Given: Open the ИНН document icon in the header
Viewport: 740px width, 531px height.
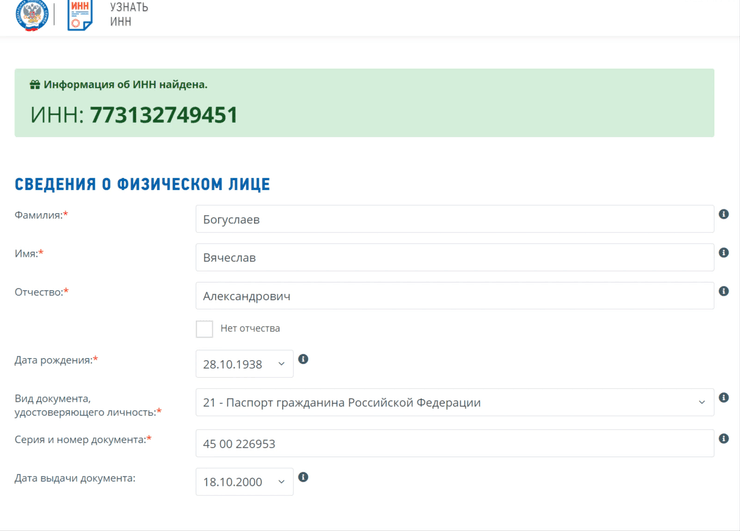Looking at the screenshot, I should [80, 15].
